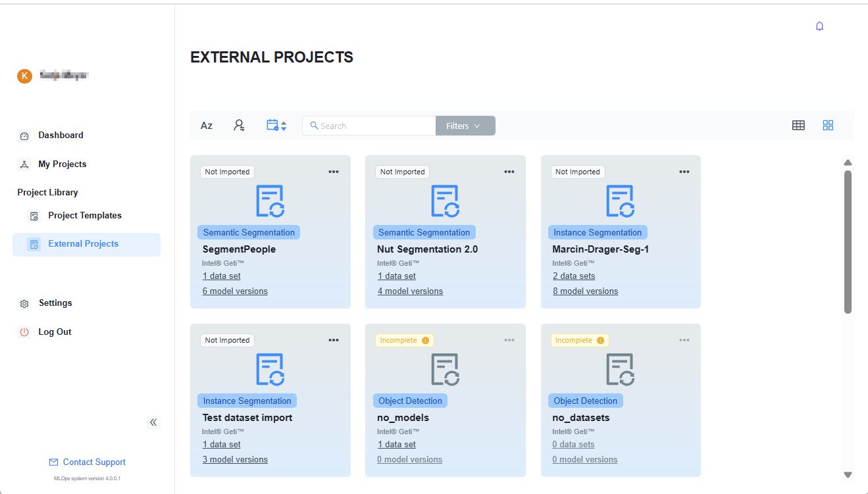The height and width of the screenshot is (494, 868).
Task: Collapse the sidebar with the chevron button
Action: (x=153, y=422)
